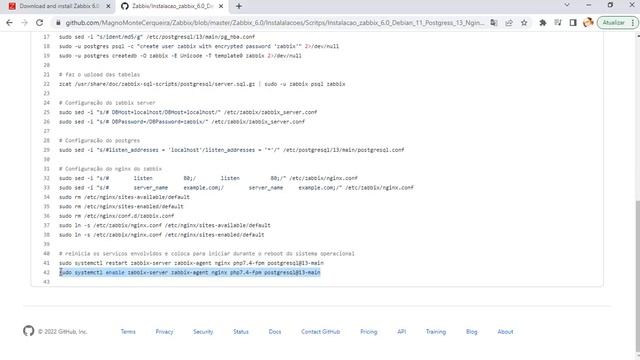
Task: Click the ln -s sites-enabled/default line
Action: tap(162, 235)
